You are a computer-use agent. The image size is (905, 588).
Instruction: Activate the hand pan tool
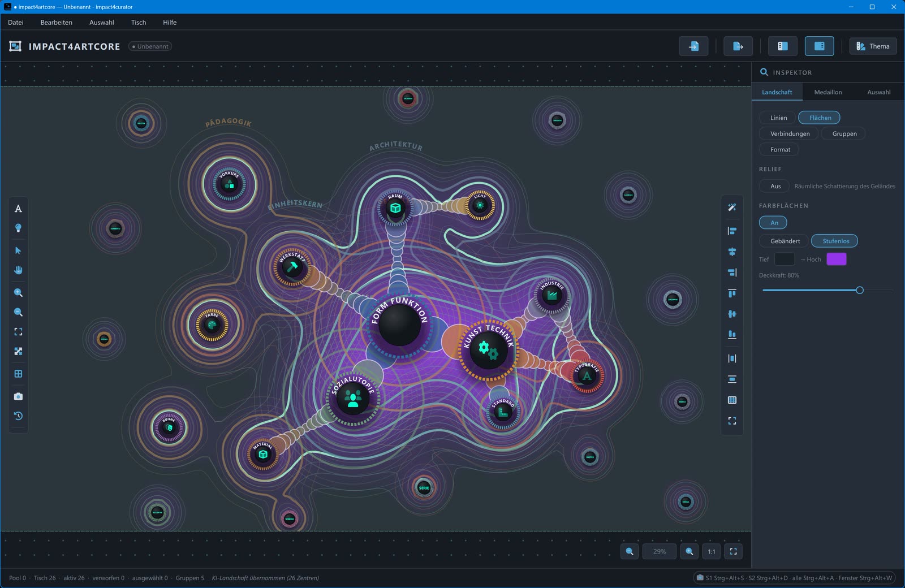pyautogui.click(x=18, y=270)
